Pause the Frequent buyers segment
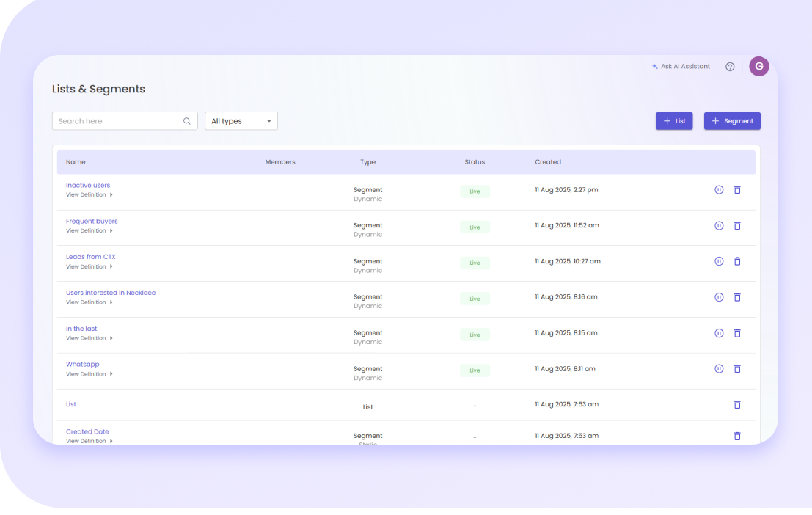Screen dimensions: 812x515 pos(719,225)
